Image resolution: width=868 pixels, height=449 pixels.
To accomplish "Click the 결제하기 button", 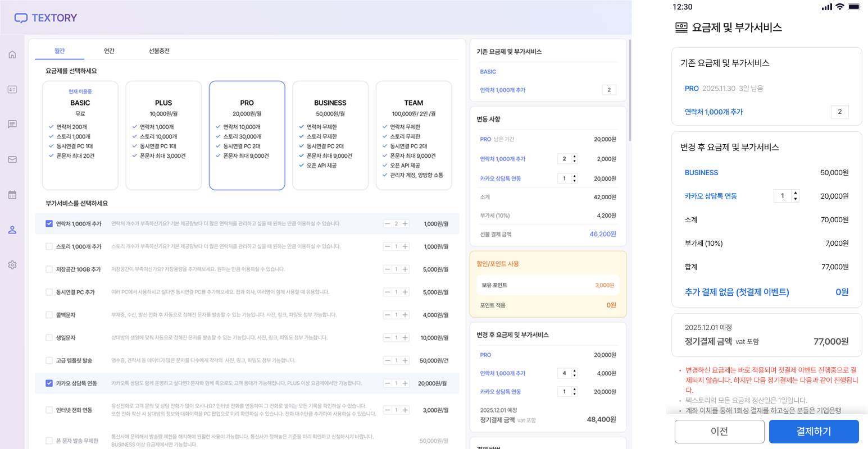I will coord(814,432).
